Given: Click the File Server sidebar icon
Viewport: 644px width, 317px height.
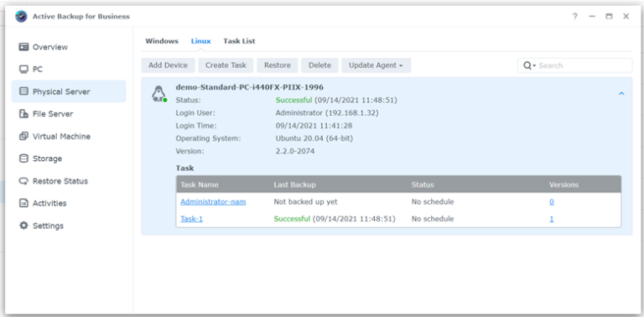Looking at the screenshot, I should point(23,114).
